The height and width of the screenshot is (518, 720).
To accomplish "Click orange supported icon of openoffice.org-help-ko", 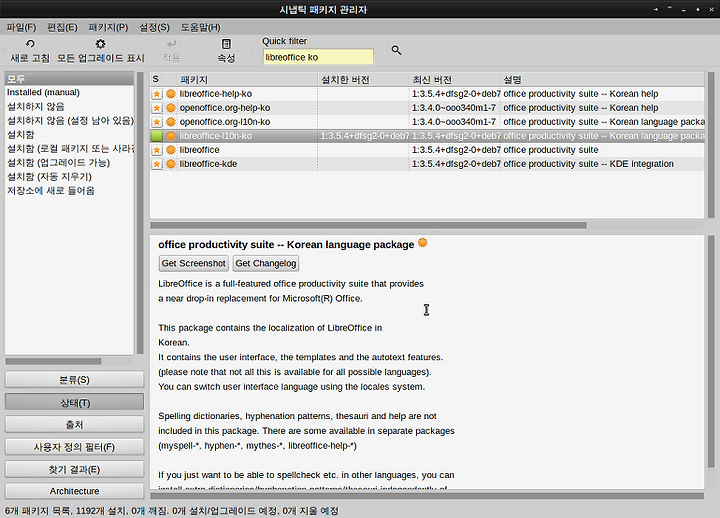I will coord(171,108).
